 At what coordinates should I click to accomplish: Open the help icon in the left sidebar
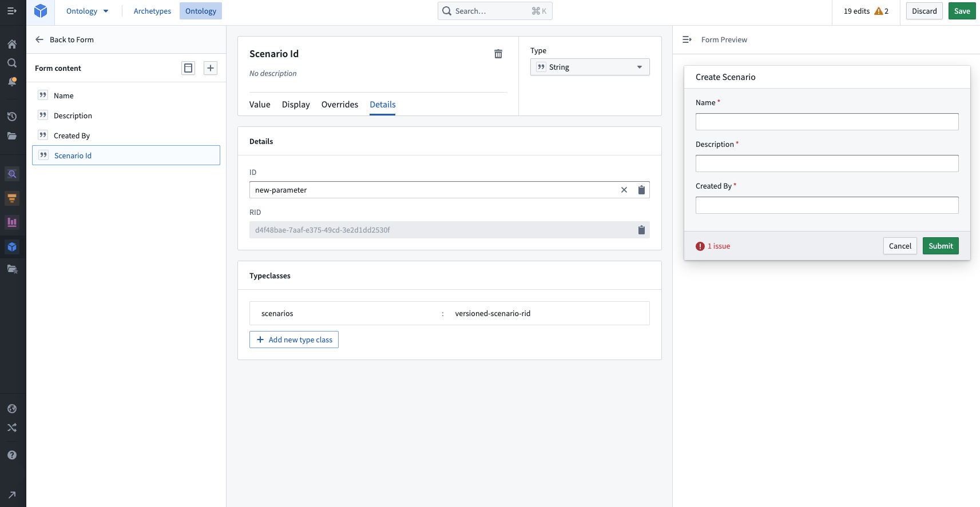pyautogui.click(x=12, y=455)
